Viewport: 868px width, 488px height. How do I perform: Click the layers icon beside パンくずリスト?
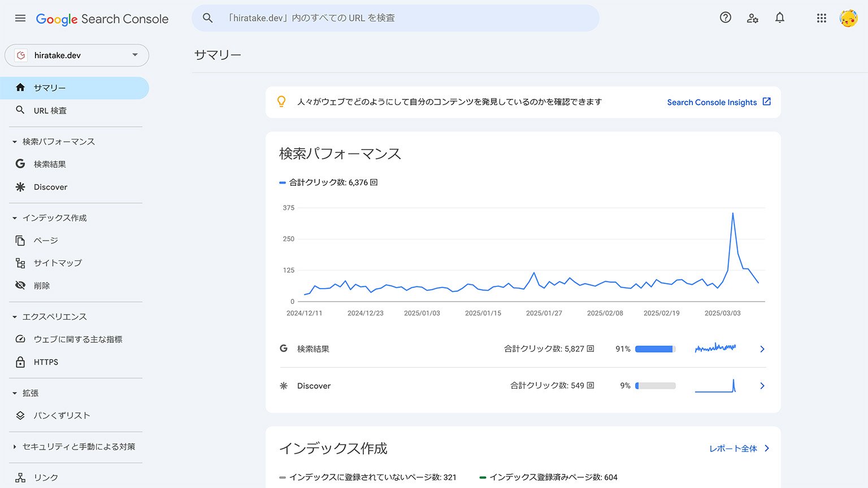coord(20,415)
